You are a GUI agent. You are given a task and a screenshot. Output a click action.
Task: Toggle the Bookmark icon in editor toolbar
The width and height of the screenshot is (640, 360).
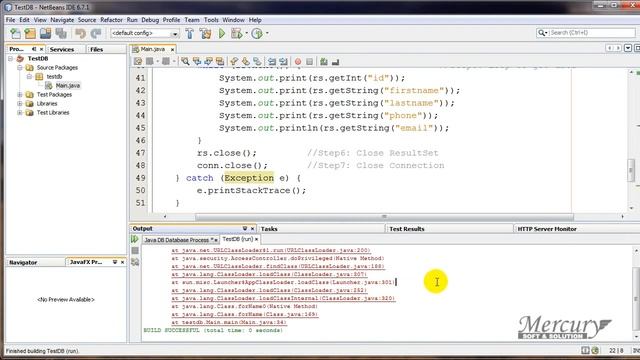point(257,62)
